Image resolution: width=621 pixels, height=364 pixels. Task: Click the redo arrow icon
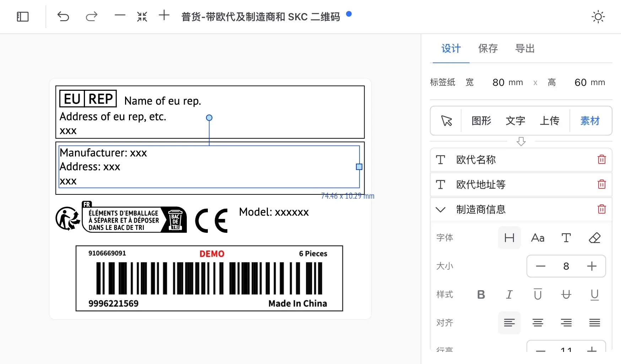(92, 17)
